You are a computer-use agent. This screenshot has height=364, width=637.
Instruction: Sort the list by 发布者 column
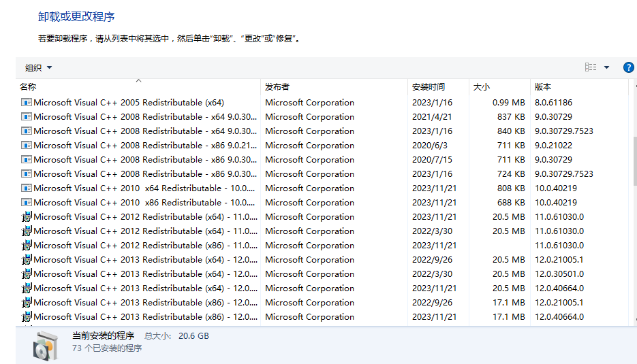[277, 87]
